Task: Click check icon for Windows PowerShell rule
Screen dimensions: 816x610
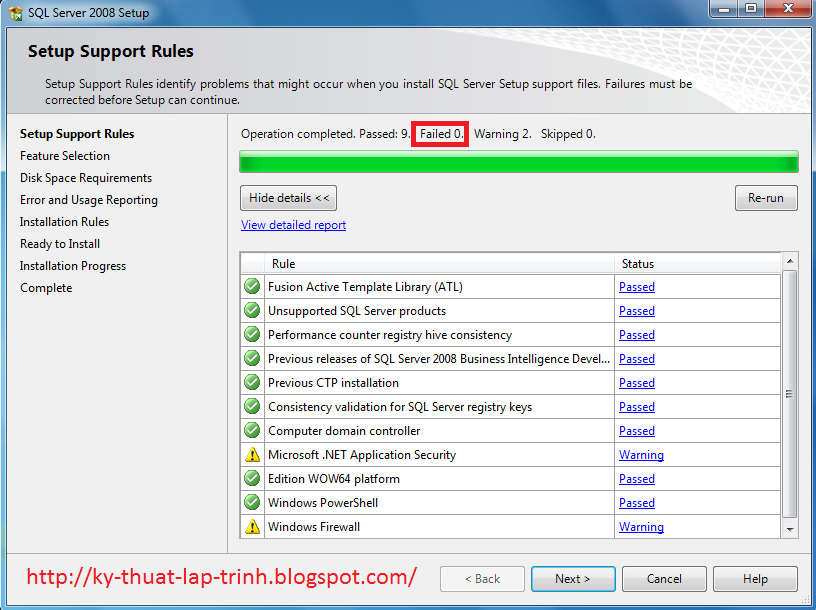Action: pyautogui.click(x=252, y=502)
